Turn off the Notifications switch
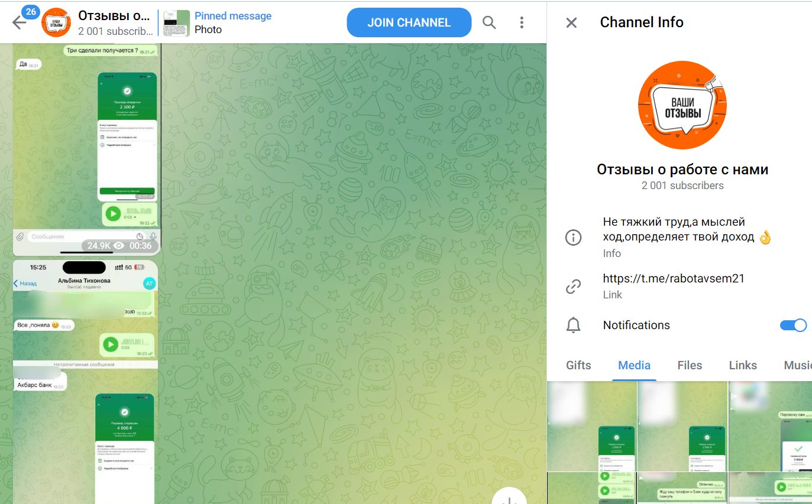 pyautogui.click(x=793, y=325)
